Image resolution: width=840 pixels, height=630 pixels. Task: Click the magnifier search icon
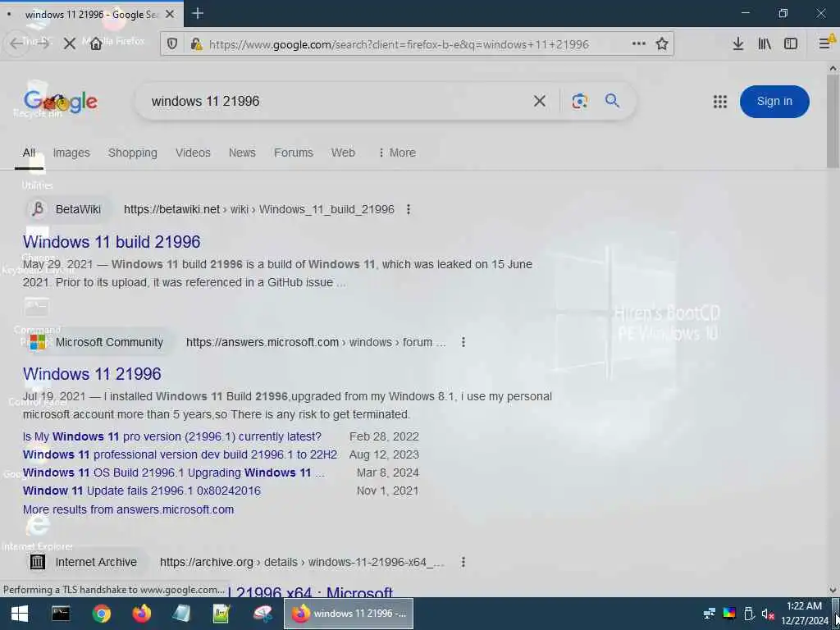pyautogui.click(x=612, y=100)
